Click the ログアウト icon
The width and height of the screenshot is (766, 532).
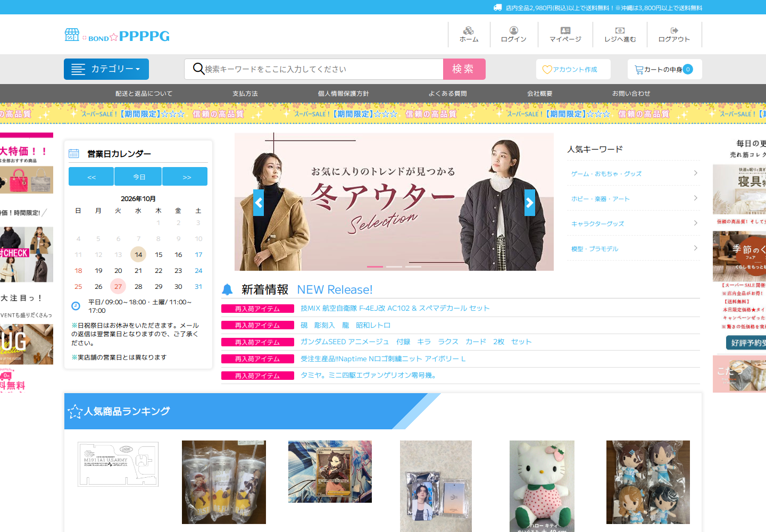tap(674, 35)
